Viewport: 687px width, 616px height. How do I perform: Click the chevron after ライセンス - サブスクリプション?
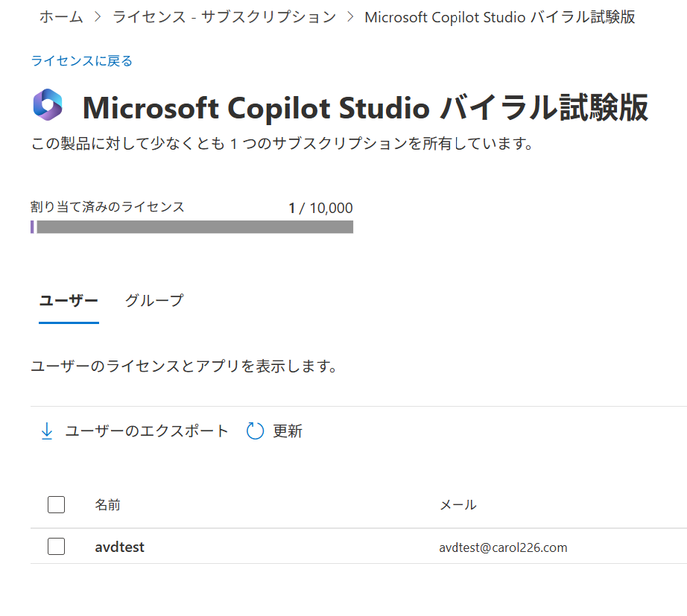(x=350, y=17)
